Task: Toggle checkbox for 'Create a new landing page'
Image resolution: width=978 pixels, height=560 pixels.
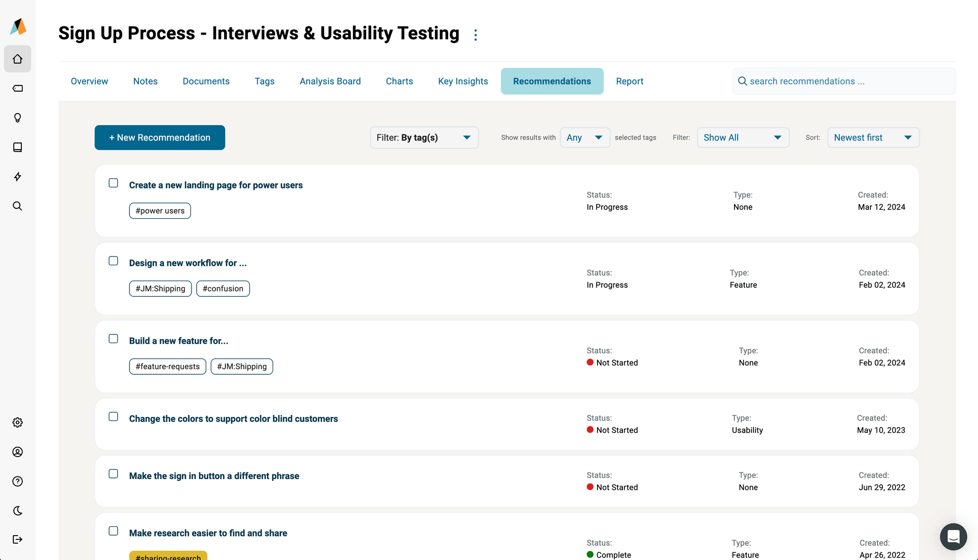Action: 113,183
